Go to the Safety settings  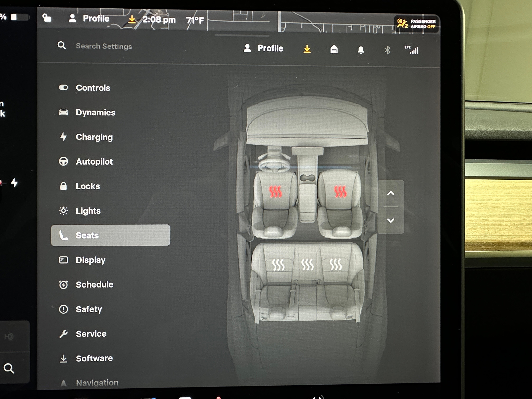[89, 309]
